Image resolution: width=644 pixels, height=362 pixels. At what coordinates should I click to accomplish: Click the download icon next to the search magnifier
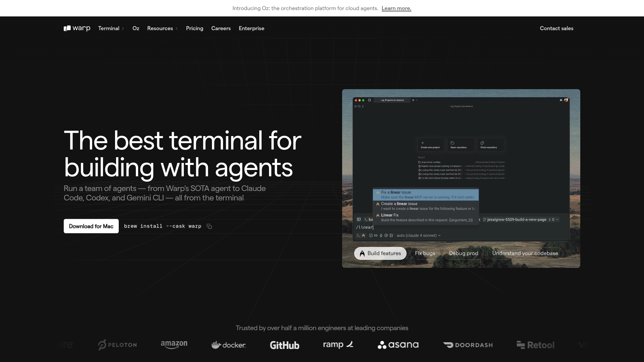(363, 106)
